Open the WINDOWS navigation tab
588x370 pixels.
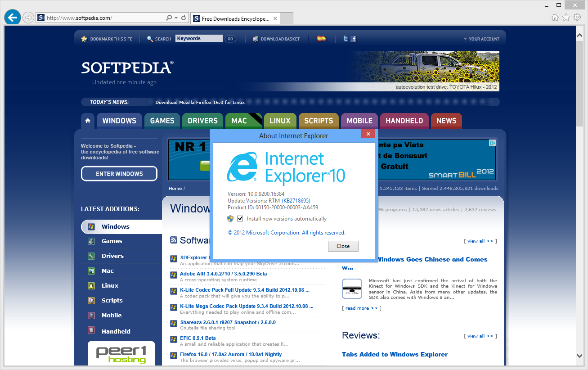119,121
